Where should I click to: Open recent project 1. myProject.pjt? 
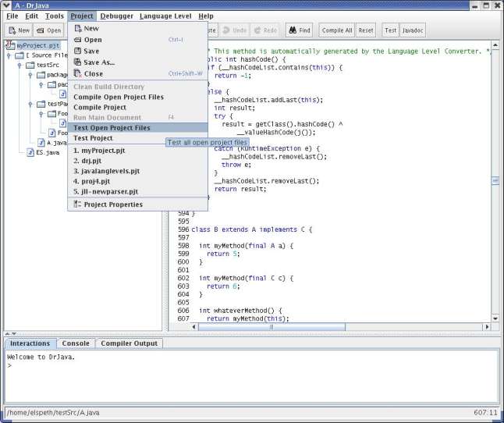(137, 151)
